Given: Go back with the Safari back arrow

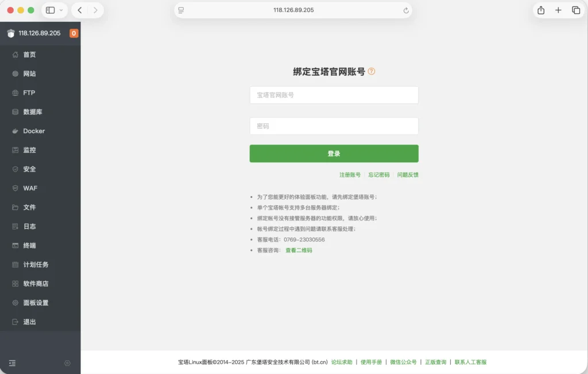Looking at the screenshot, I should click(79, 10).
